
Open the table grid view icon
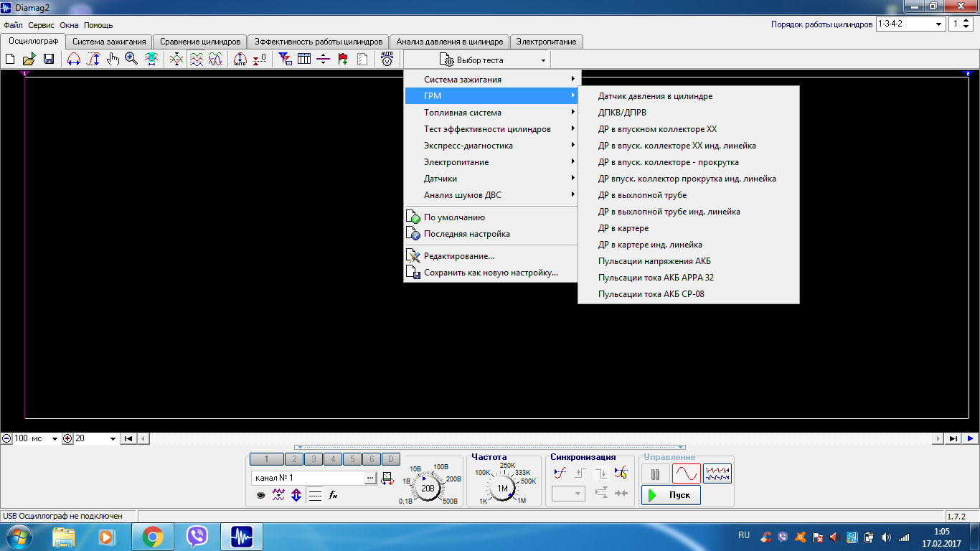point(304,60)
